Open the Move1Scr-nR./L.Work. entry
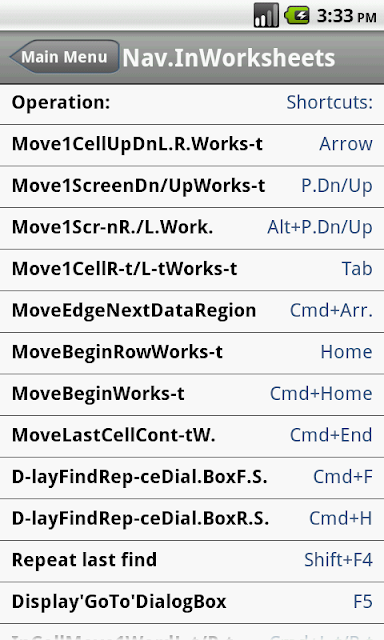The image size is (384, 640). tap(192, 228)
